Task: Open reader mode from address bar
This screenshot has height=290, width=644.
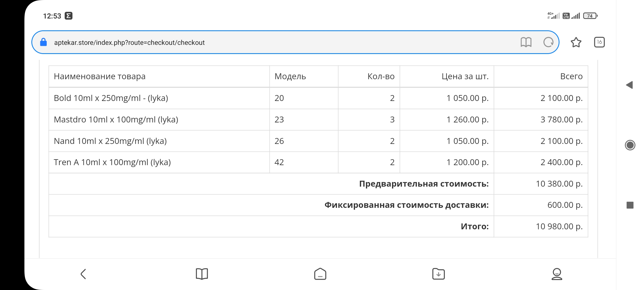Action: coord(526,42)
